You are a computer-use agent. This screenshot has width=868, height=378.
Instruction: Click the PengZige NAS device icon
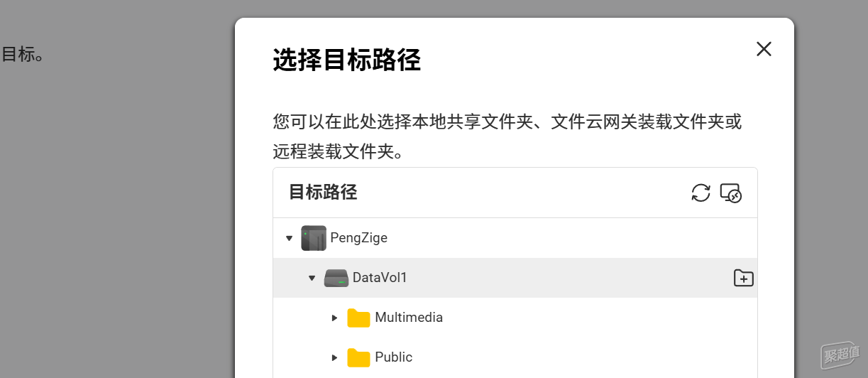314,238
